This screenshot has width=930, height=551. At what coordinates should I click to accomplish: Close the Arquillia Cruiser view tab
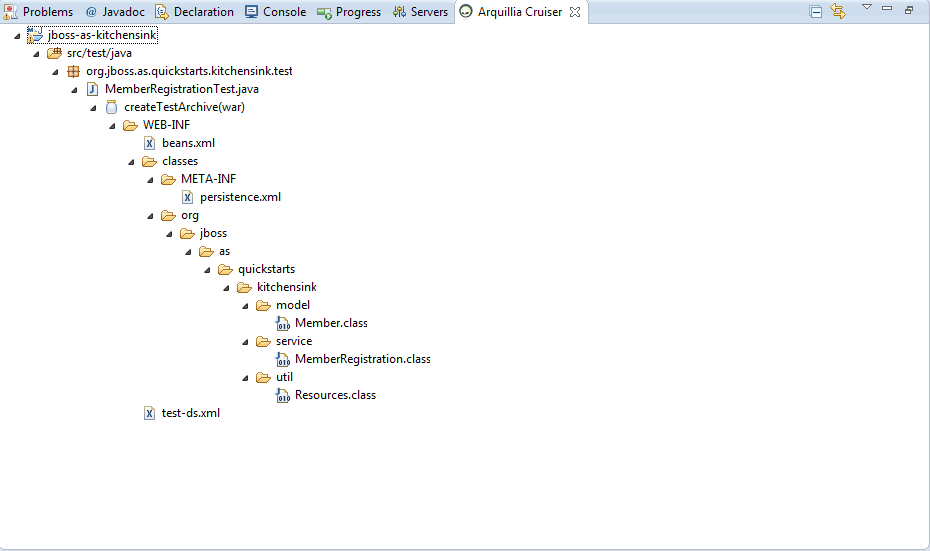coord(575,12)
